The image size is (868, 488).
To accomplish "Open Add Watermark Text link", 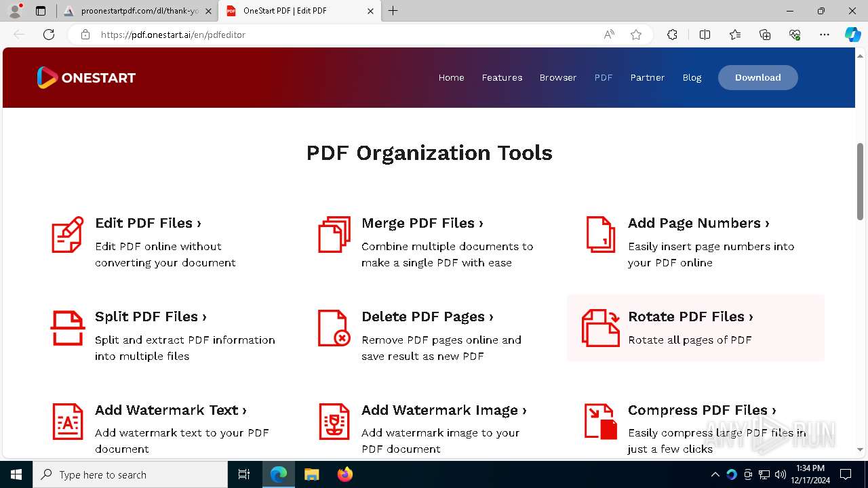I will click(171, 410).
